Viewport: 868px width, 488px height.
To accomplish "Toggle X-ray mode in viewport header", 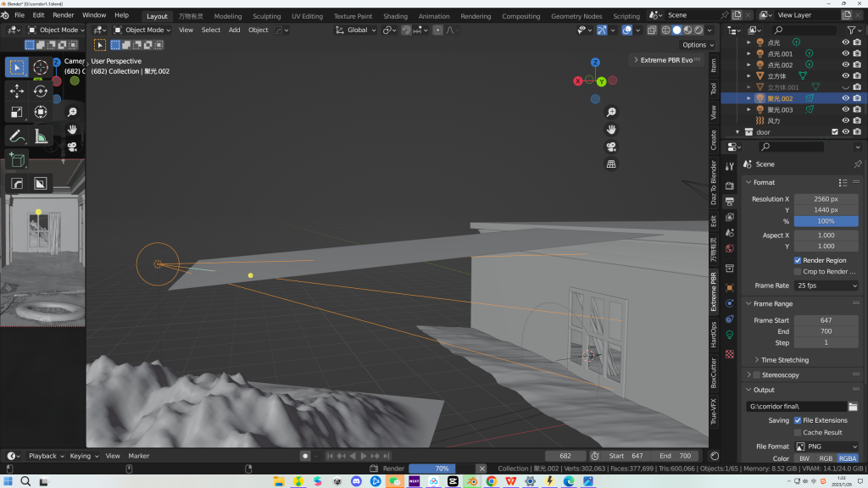I will (x=652, y=30).
